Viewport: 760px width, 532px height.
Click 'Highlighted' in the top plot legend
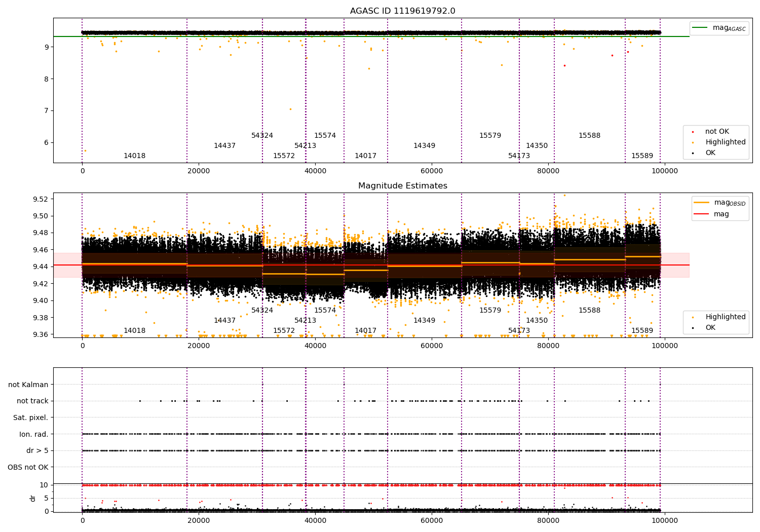pos(719,142)
